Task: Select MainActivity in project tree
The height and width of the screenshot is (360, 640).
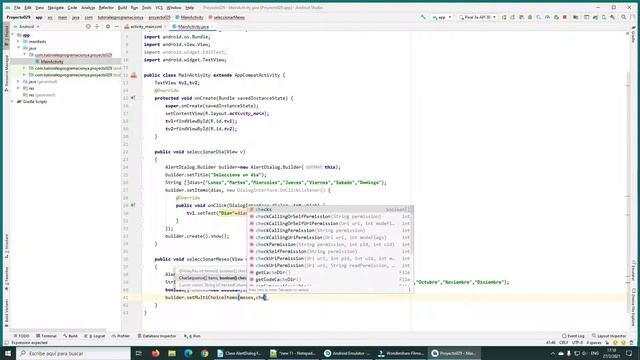Action: coord(52,62)
